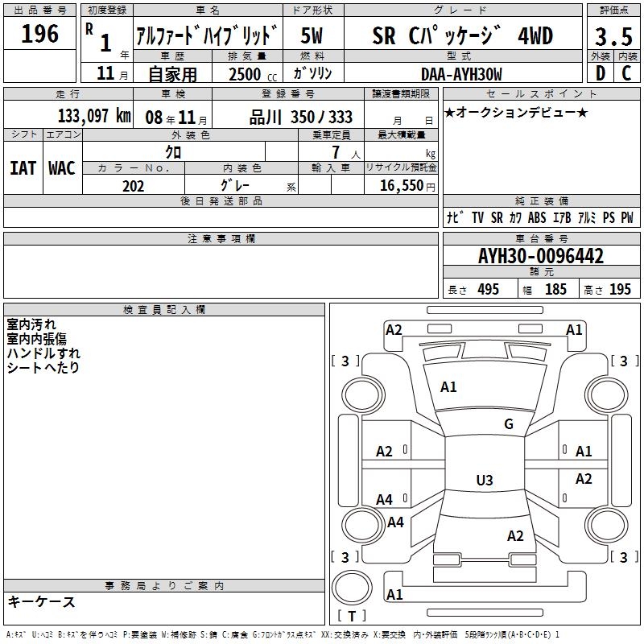Click the seating capacity value 7人
This screenshot has height=644, width=644.
coord(346,153)
